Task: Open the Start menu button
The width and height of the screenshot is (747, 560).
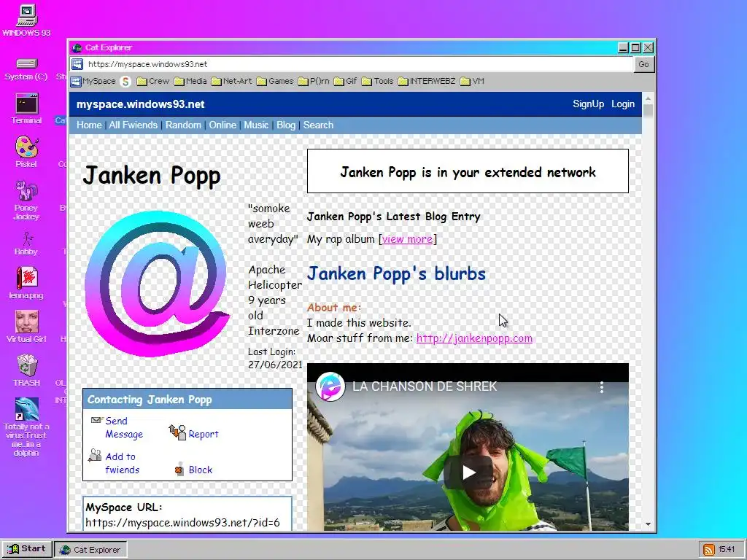Action: [x=27, y=549]
